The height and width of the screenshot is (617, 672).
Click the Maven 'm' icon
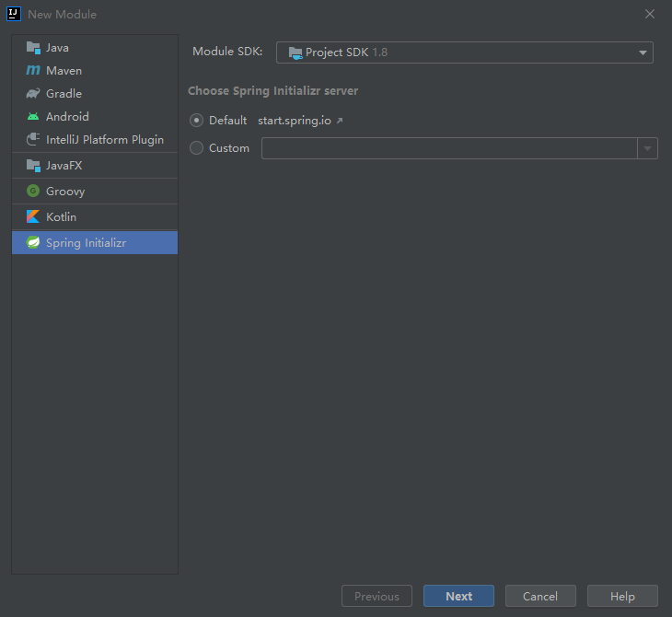point(33,70)
